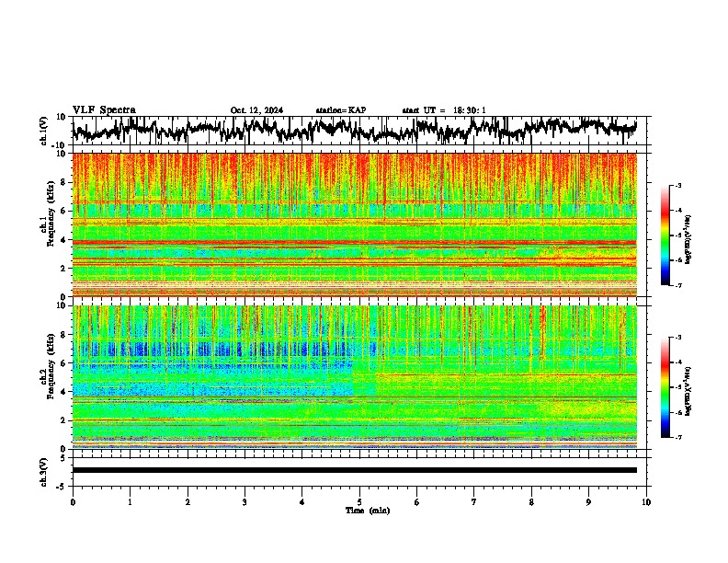The height and width of the screenshot is (563, 728).
Task: Click the '2' tick on time axis
Action: pyautogui.click(x=188, y=502)
